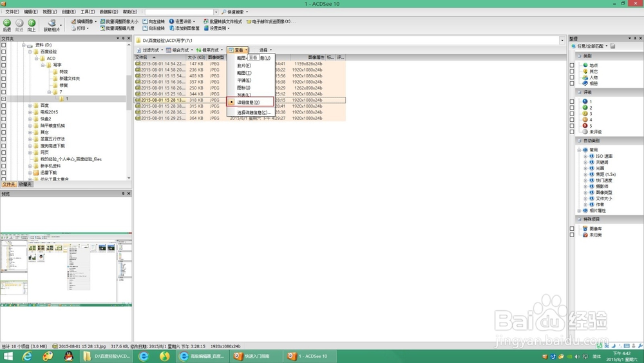Open the folder path bar dropdown arrow
The height and width of the screenshot is (363, 644).
point(562,40)
